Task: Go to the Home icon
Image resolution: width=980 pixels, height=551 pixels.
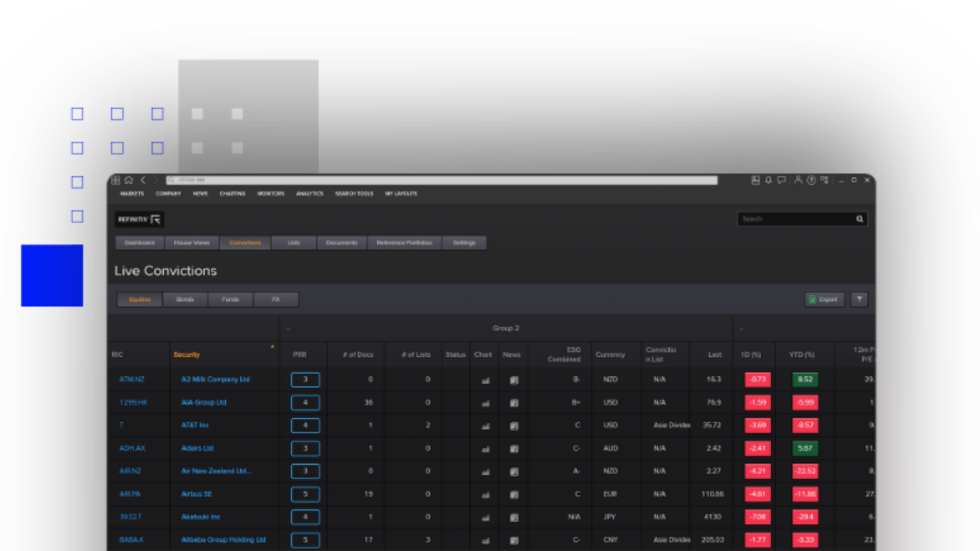Action: tap(129, 180)
